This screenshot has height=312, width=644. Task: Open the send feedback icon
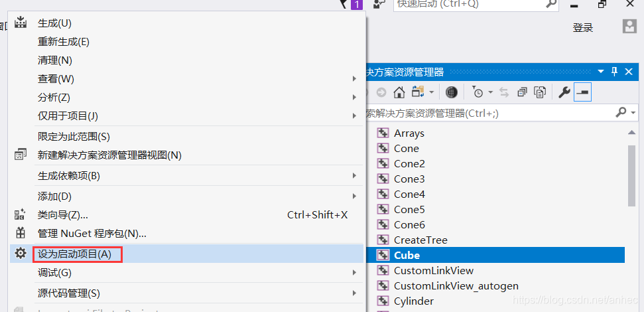click(x=379, y=5)
